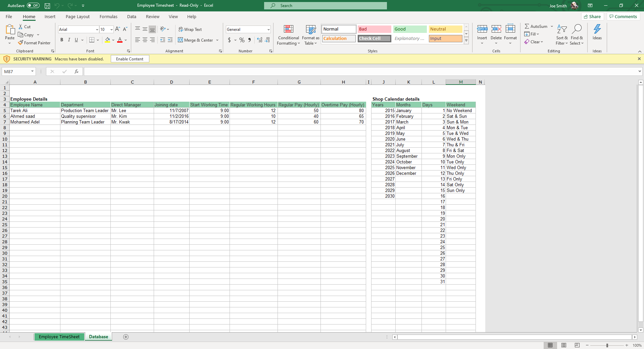This screenshot has height=349, width=644.
Task: Click the Share button
Action: tap(592, 17)
